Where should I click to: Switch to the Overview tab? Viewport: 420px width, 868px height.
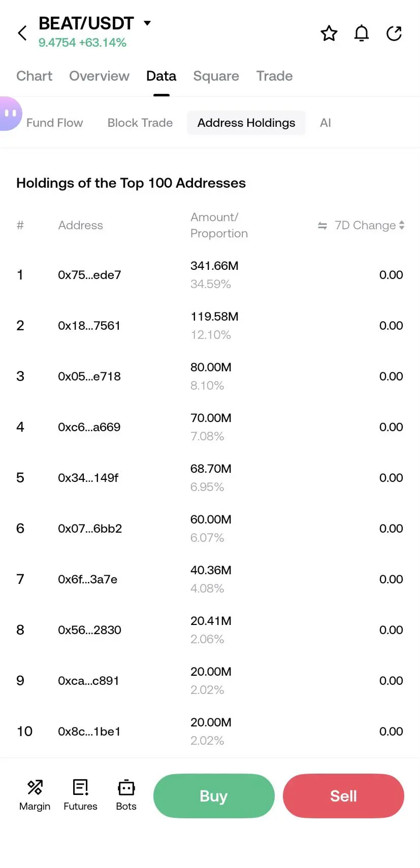click(x=99, y=76)
